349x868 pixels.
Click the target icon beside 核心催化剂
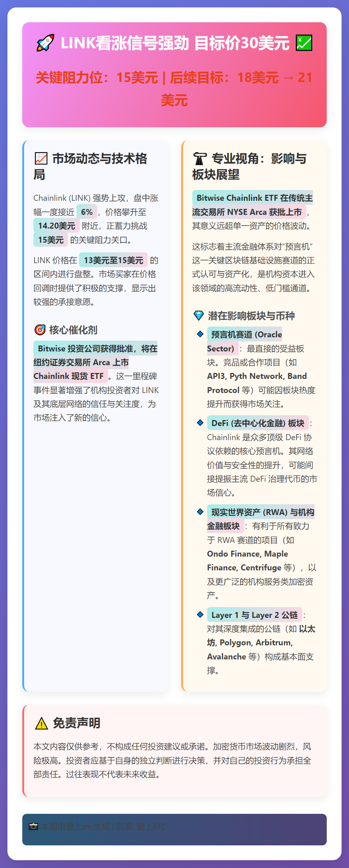coord(40,330)
